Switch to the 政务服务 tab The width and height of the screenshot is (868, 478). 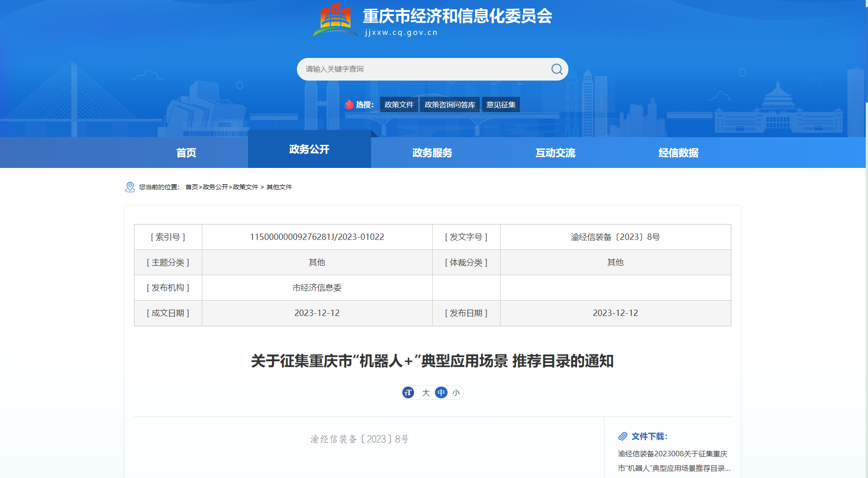[432, 153]
